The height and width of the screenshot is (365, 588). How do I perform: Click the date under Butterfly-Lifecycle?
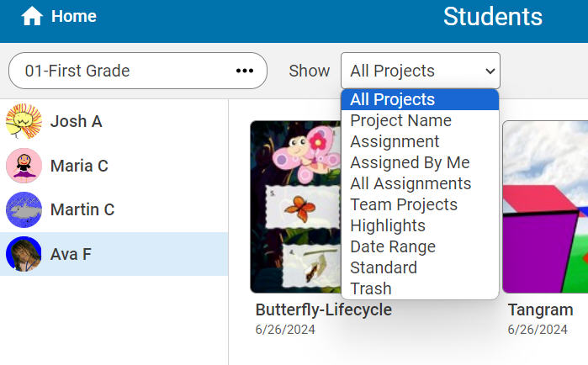pyautogui.click(x=285, y=330)
